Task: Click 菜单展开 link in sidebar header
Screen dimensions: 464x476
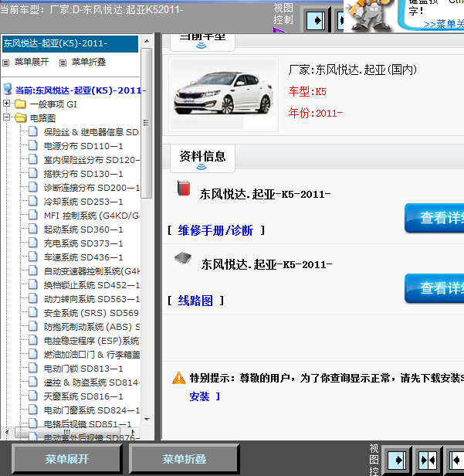Action: 32,62
